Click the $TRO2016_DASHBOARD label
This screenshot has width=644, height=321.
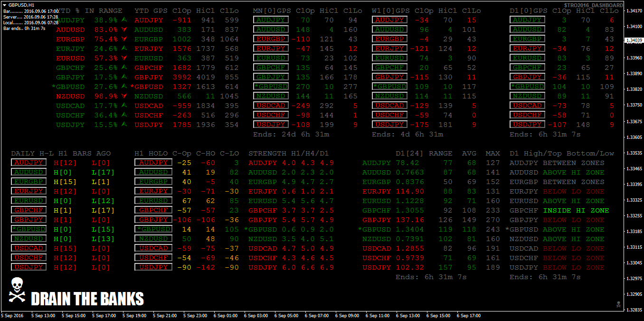(x=594, y=5)
